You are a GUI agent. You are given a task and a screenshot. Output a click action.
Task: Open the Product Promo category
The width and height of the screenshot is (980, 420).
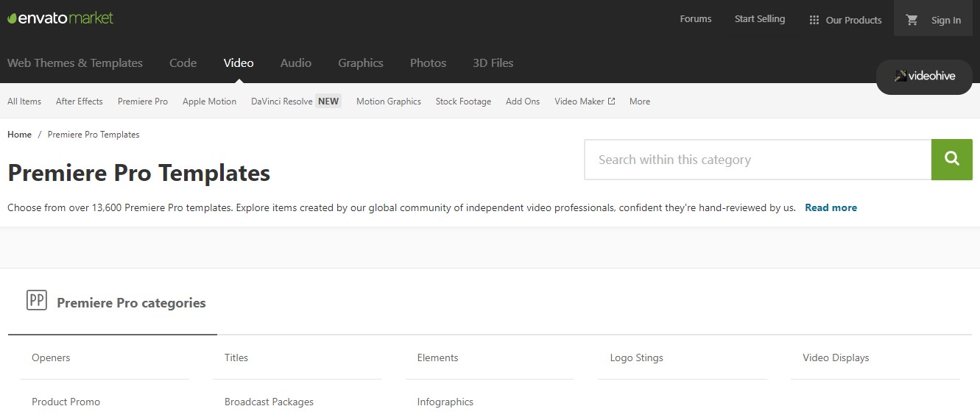click(x=66, y=402)
